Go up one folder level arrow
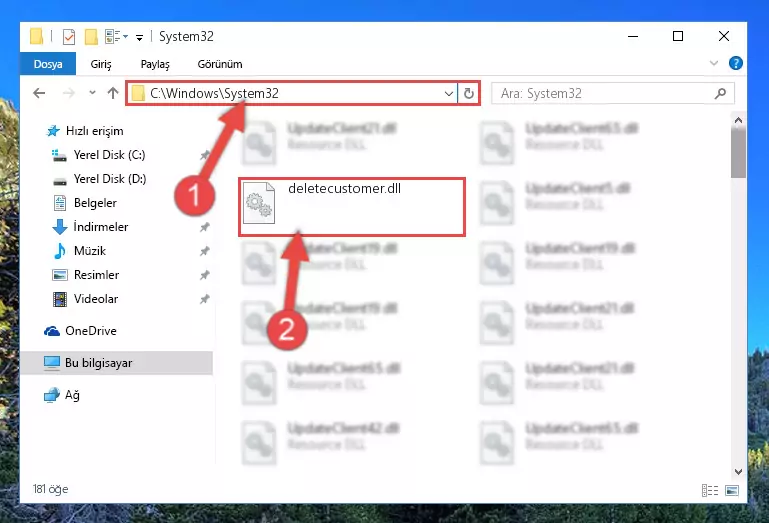The height and width of the screenshot is (523, 769). tap(113, 93)
